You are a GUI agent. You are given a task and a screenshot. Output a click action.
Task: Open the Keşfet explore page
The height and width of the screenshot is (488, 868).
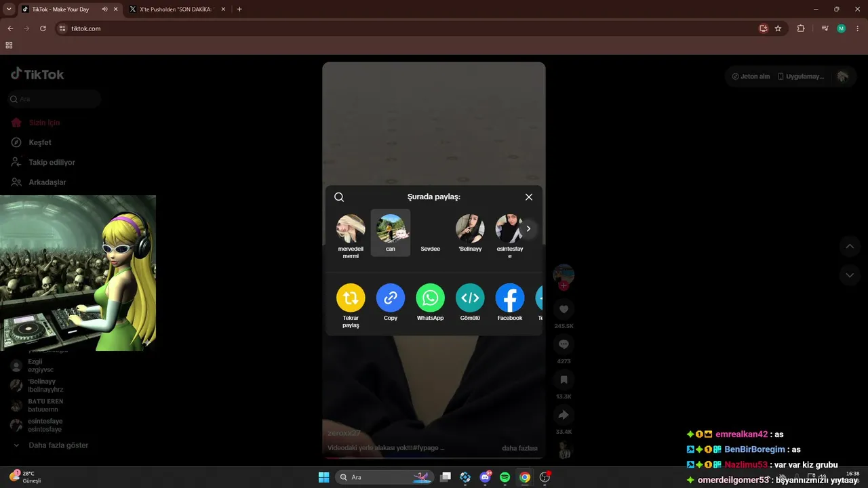click(39, 142)
